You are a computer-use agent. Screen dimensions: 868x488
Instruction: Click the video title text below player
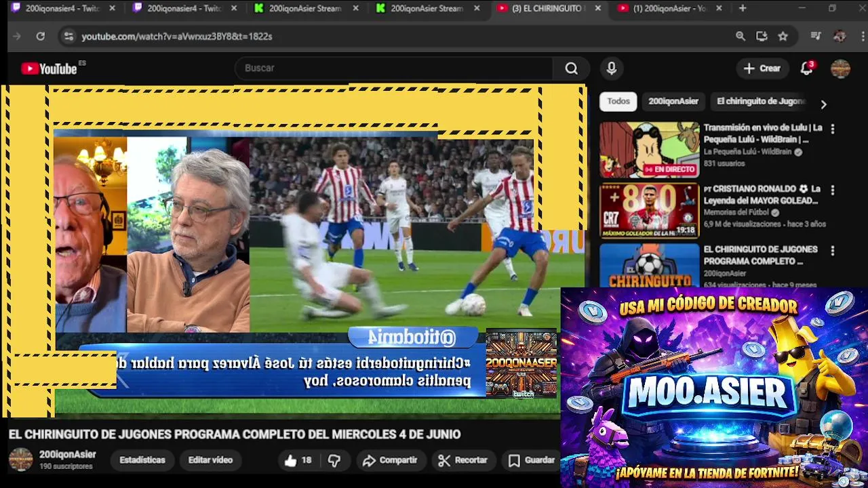235,434
